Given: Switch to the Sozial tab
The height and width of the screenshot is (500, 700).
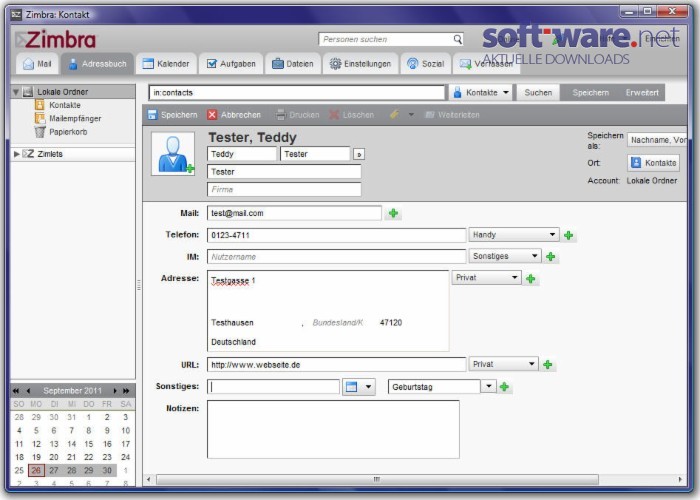Looking at the screenshot, I should 425,64.
